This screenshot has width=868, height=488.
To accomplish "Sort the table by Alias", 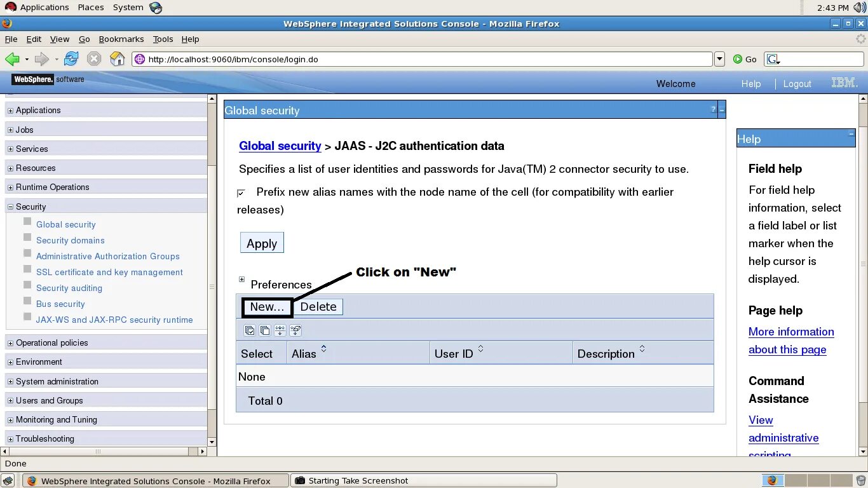I will 323,349.
